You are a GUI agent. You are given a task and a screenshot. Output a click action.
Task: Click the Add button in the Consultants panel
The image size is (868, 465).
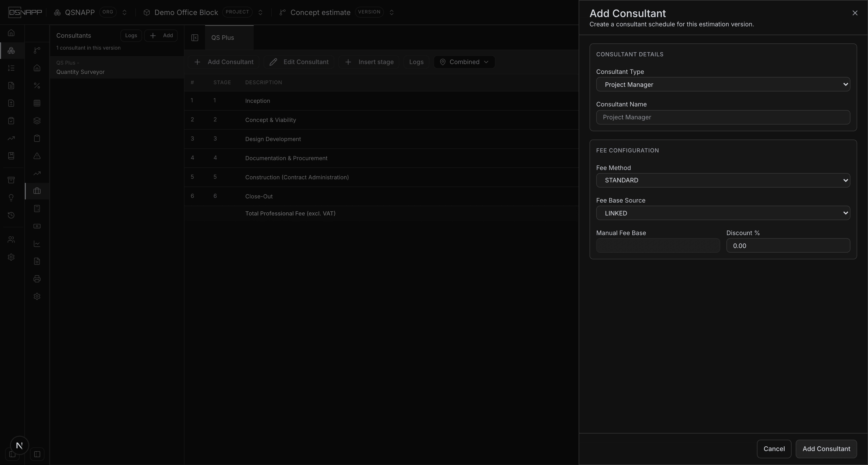[x=161, y=35]
